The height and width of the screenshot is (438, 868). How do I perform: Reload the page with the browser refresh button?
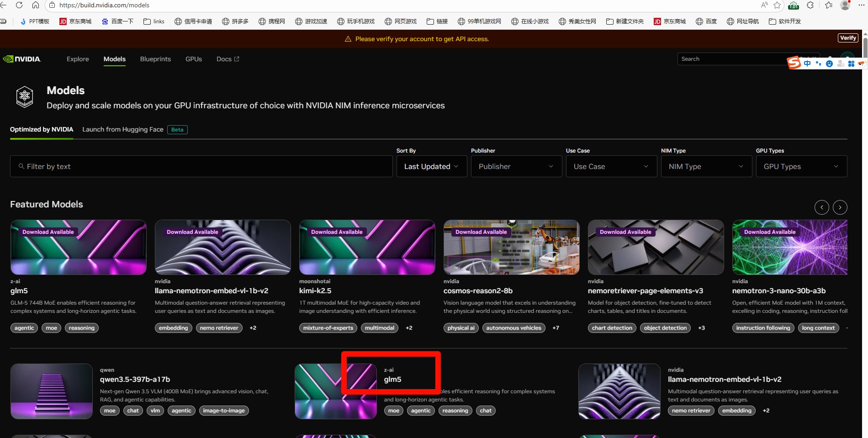click(x=19, y=5)
